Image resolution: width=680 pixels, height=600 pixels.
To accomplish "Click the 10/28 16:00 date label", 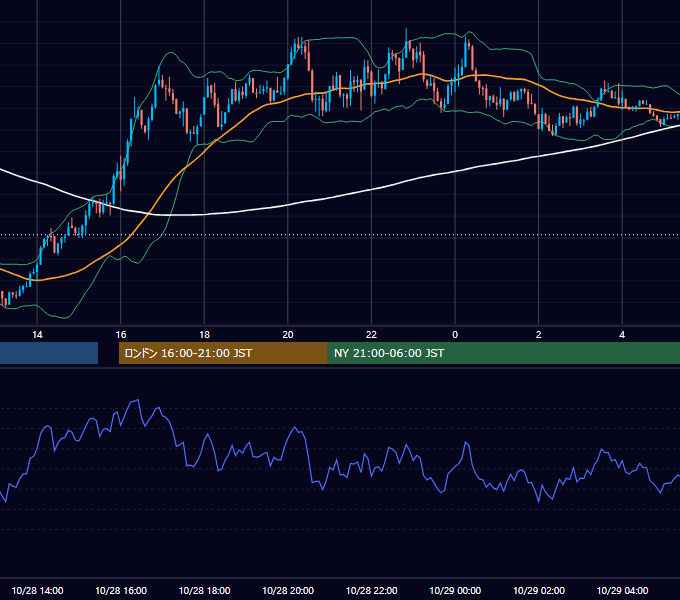I will pos(121,590).
